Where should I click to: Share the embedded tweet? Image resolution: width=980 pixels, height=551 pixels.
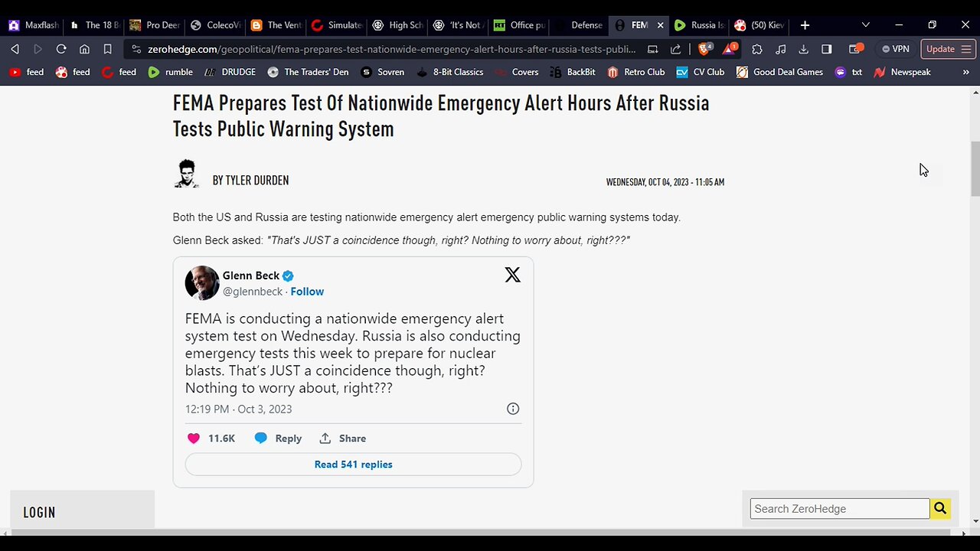[x=343, y=439]
